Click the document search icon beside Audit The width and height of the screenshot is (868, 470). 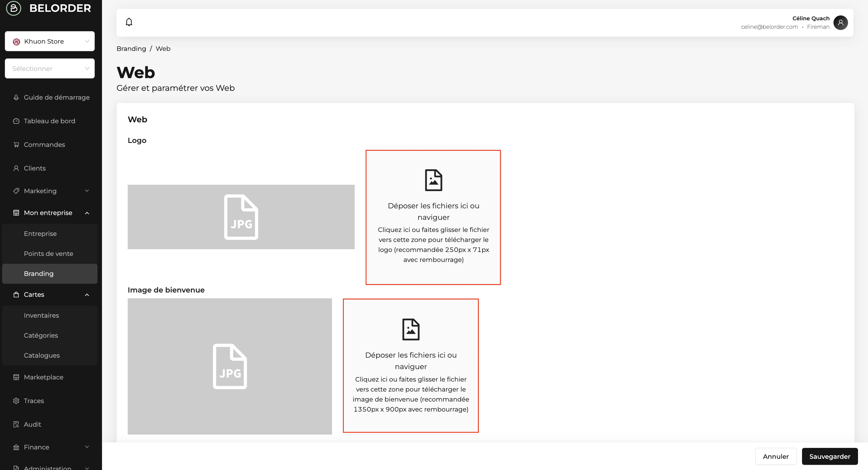[x=16, y=425]
